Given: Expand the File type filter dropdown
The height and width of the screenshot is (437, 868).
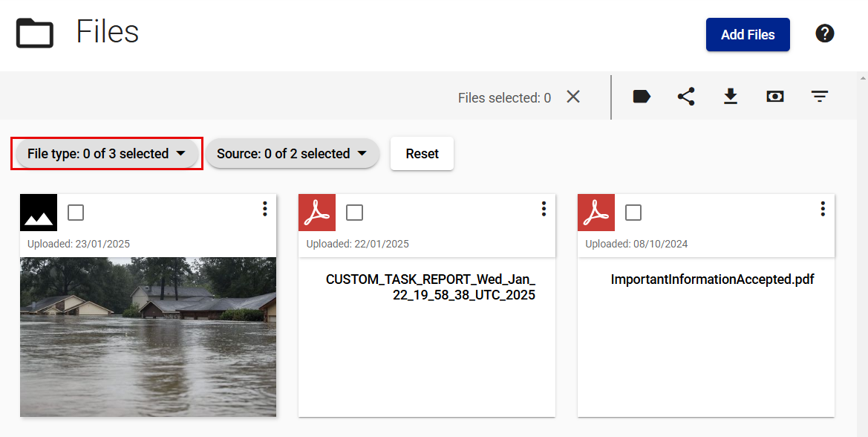Looking at the screenshot, I should [107, 153].
